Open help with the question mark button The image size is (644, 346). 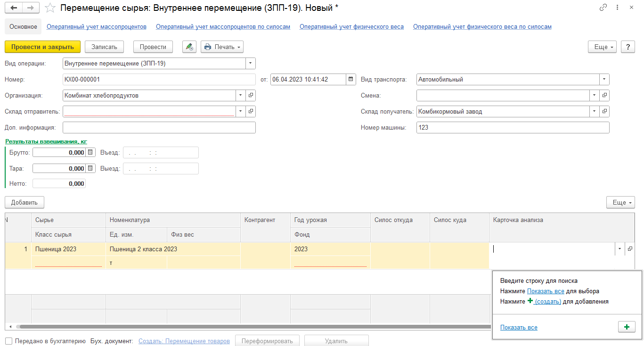coord(628,47)
